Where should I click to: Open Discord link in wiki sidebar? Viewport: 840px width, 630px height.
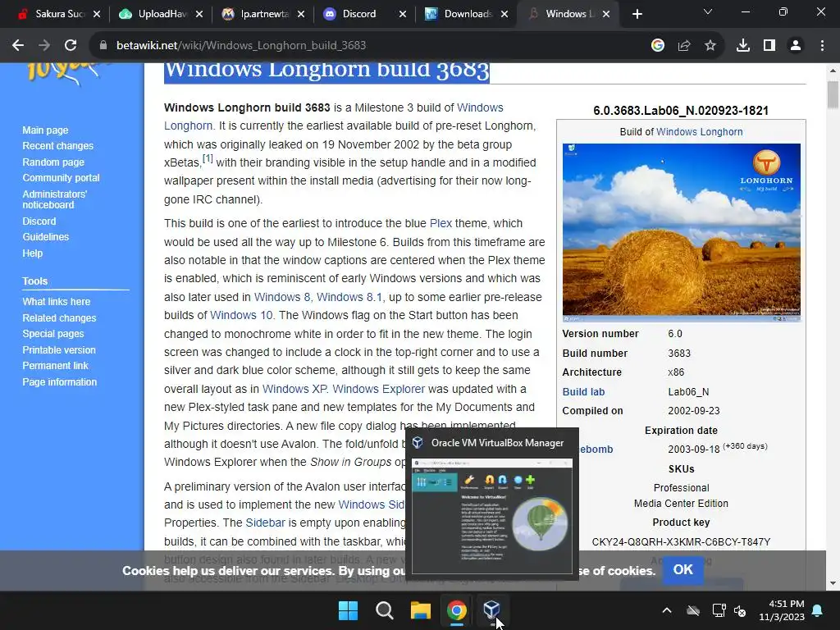tap(39, 221)
